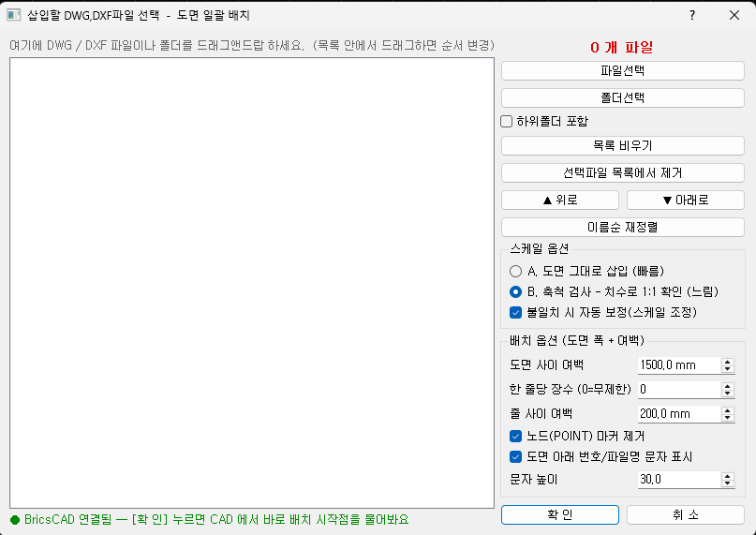Click the 문자 높이 value field
Screen dimensions: 756x535
(x=679, y=480)
